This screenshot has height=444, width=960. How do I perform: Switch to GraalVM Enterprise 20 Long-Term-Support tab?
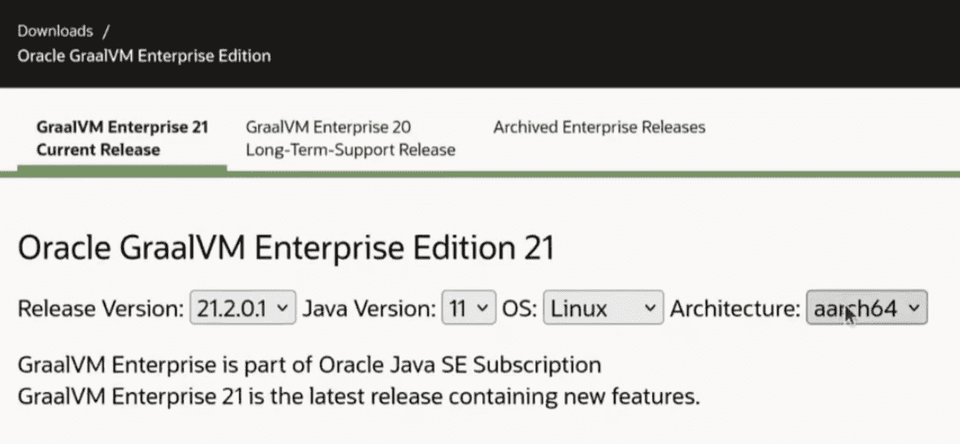350,139
